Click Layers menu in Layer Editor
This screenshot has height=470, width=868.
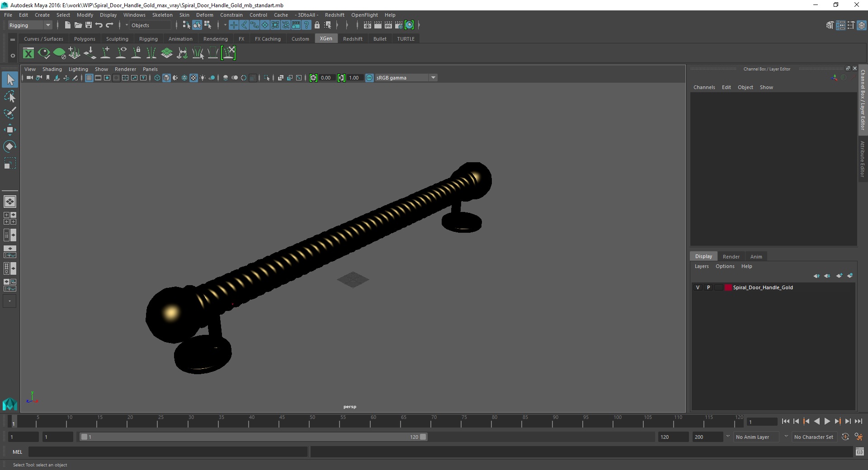point(702,266)
